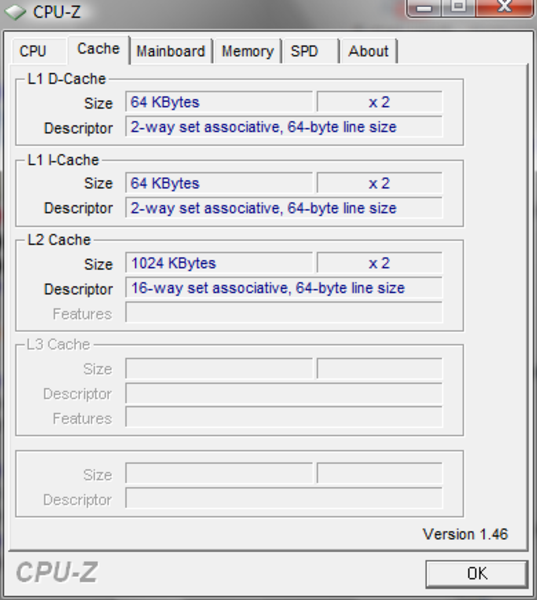Image resolution: width=537 pixels, height=600 pixels.
Task: Click the L2 Cache x 2 multiplier field
Action: pyautogui.click(x=379, y=263)
